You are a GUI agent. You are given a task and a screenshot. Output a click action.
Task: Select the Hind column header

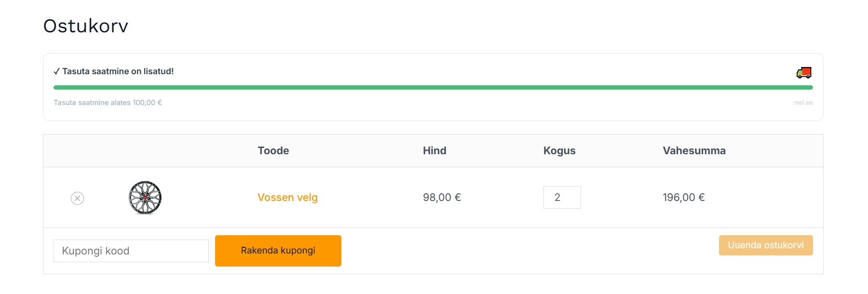434,151
